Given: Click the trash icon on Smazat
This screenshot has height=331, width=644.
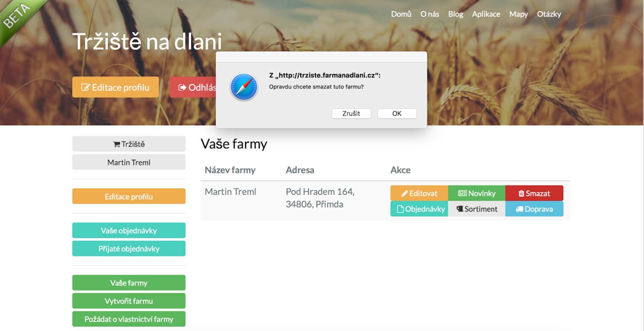Looking at the screenshot, I should pyautogui.click(x=521, y=194).
